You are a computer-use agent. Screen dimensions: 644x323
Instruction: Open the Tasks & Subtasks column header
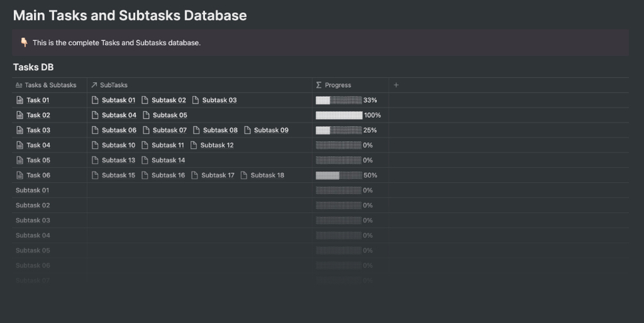coord(50,85)
